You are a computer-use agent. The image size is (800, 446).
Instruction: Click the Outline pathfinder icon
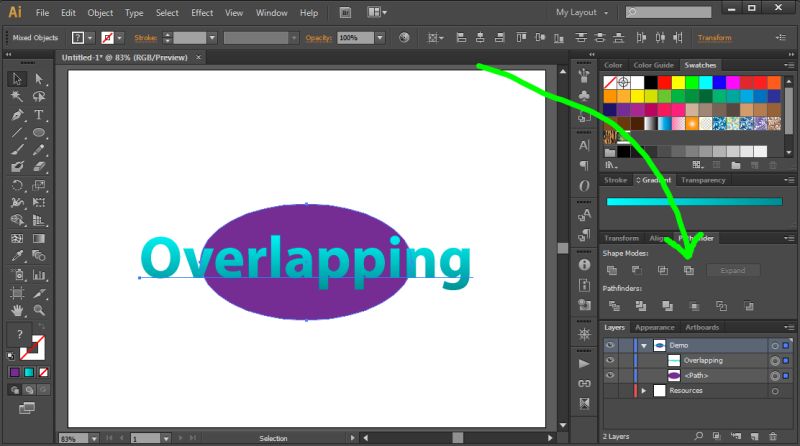(x=721, y=306)
